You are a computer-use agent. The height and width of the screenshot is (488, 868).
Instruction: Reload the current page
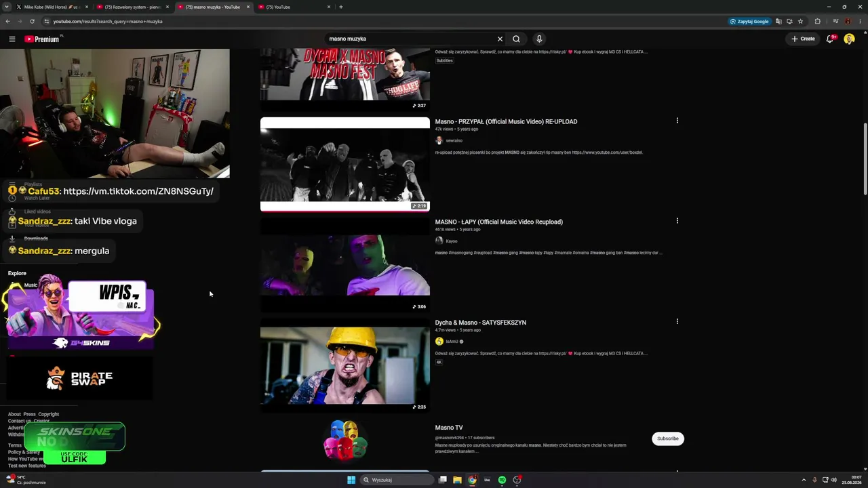tap(32, 21)
